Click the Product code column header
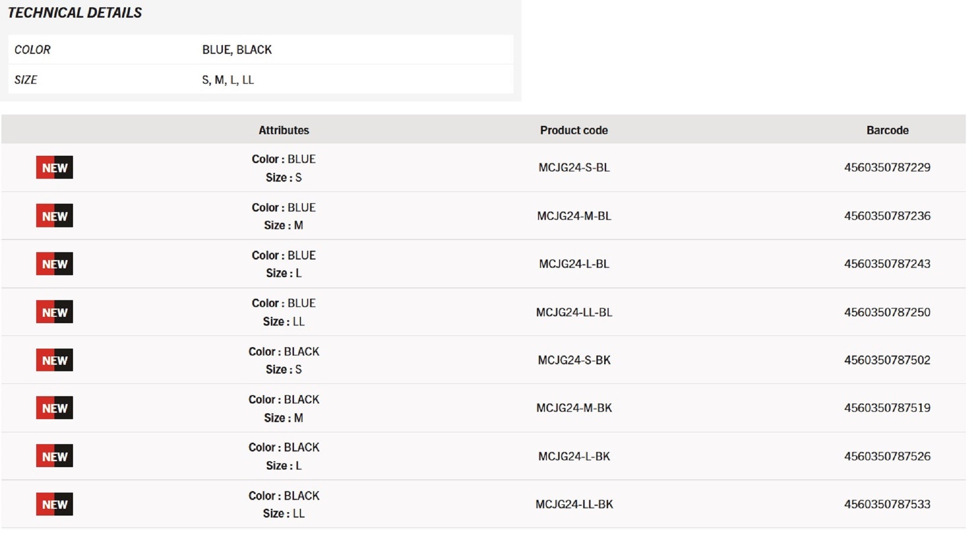Screen dimensions: 980x545 coord(574,130)
